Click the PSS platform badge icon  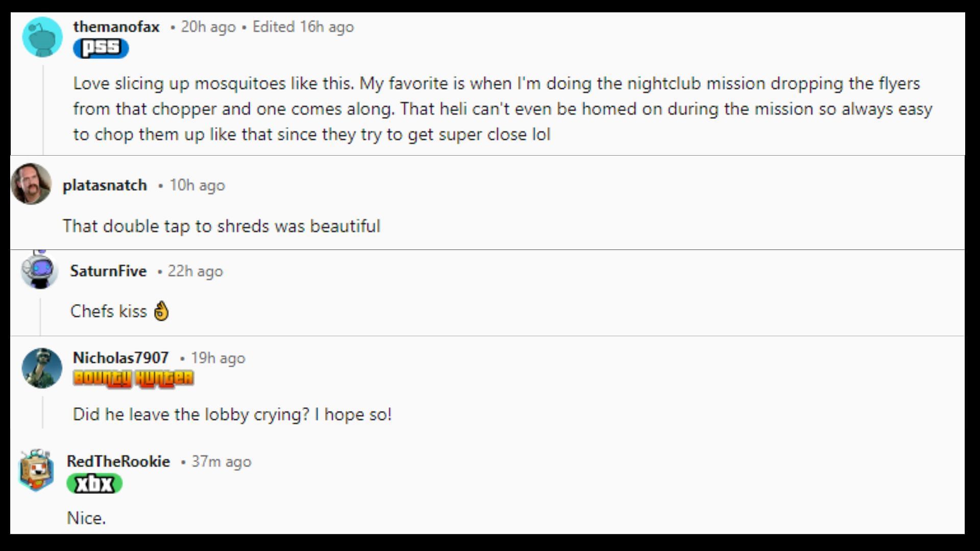[x=100, y=47]
